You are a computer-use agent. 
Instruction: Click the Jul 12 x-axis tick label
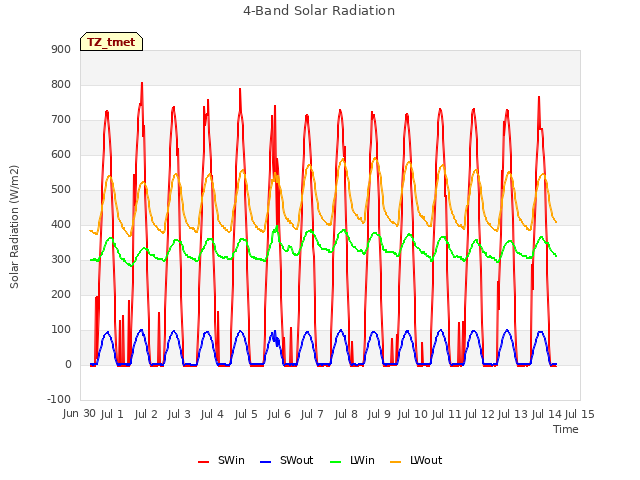click(x=480, y=414)
